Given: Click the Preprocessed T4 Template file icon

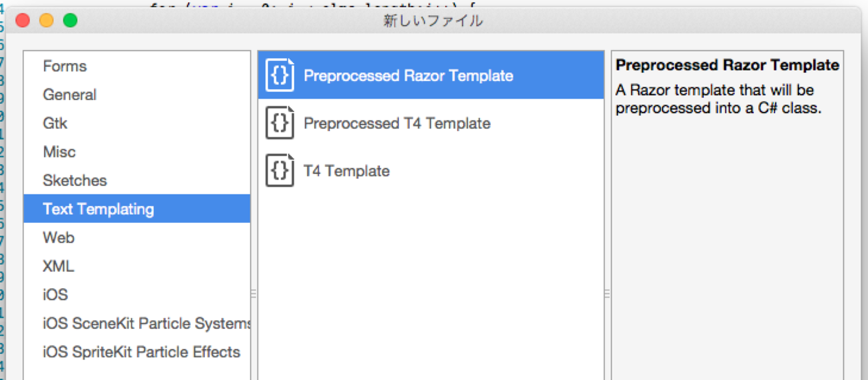Looking at the screenshot, I should pyautogui.click(x=280, y=124).
